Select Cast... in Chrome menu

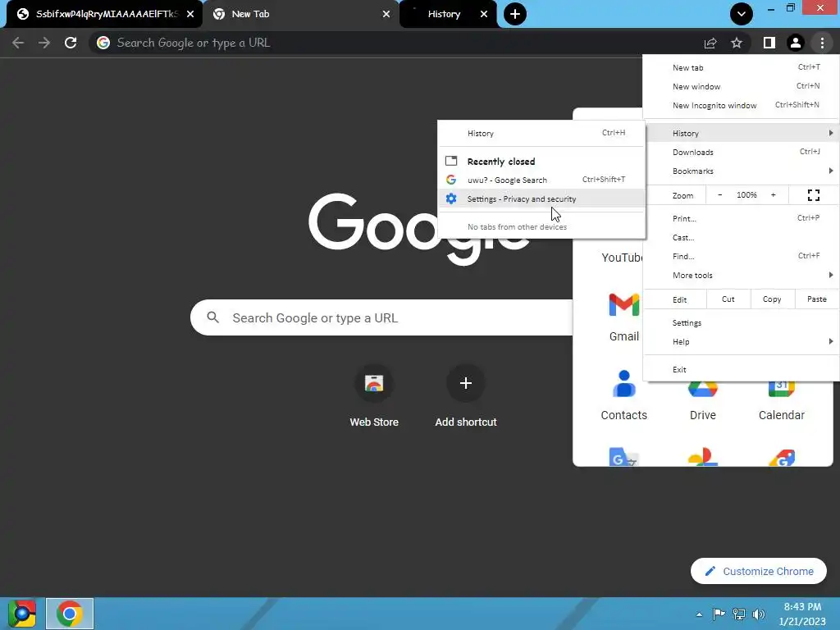pyautogui.click(x=741, y=237)
